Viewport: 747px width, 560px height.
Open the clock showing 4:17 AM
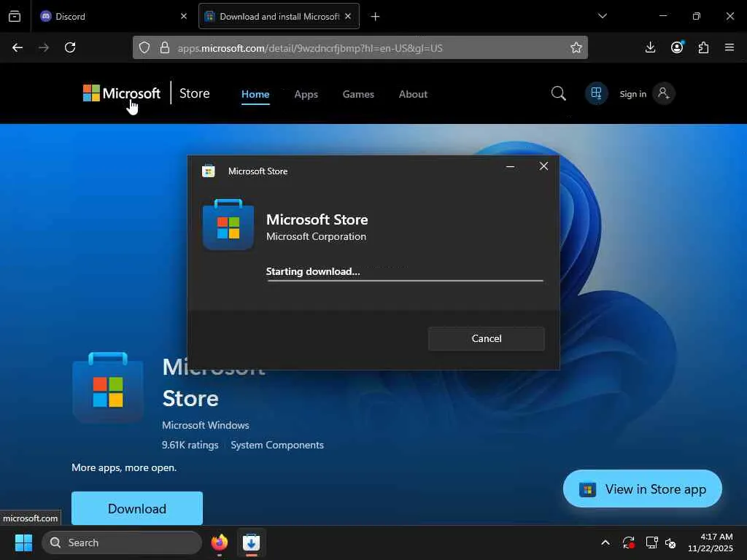[x=711, y=542]
